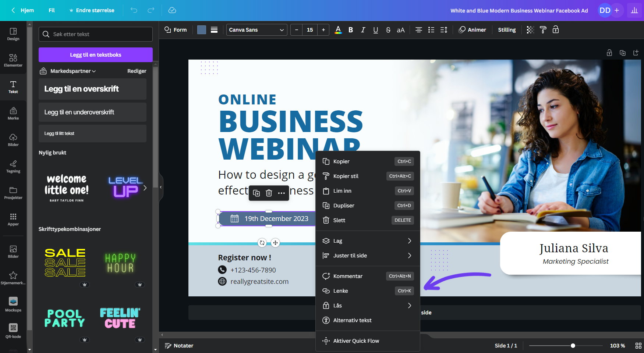Viewport: 644px width, 353px height.
Task: Open the Stjernemerket starred panel
Action: (13, 278)
